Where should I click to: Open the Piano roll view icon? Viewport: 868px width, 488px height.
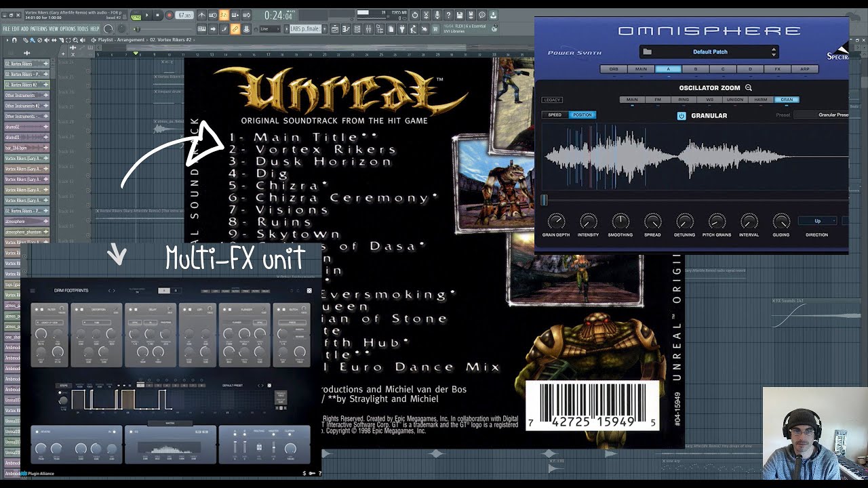point(346,29)
